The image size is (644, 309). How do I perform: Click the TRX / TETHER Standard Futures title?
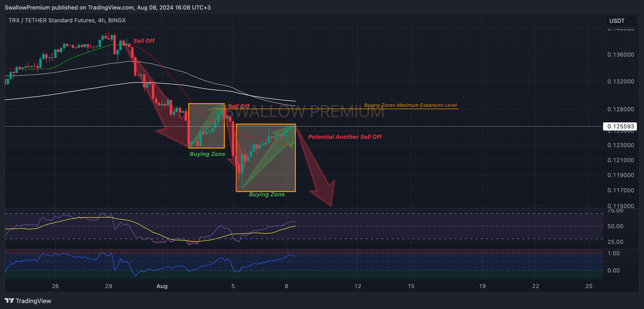(67, 20)
